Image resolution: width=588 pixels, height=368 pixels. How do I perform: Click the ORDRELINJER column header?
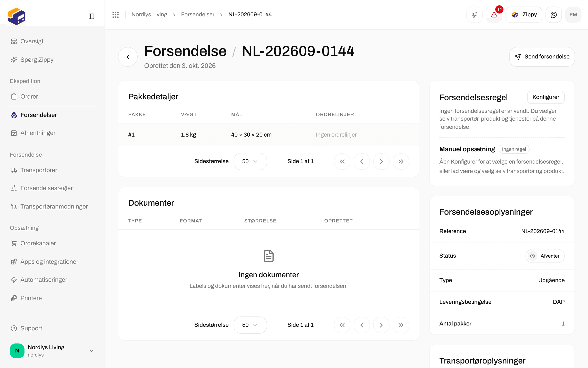[x=335, y=114]
